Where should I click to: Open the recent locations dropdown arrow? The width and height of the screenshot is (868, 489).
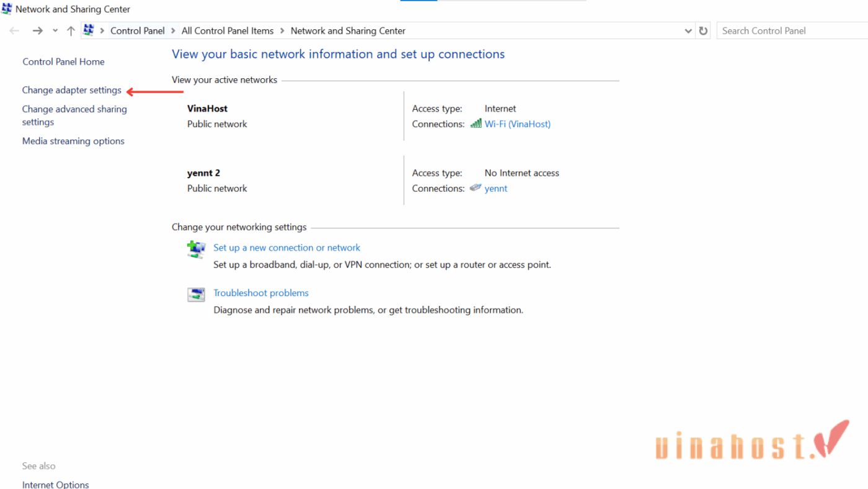55,30
